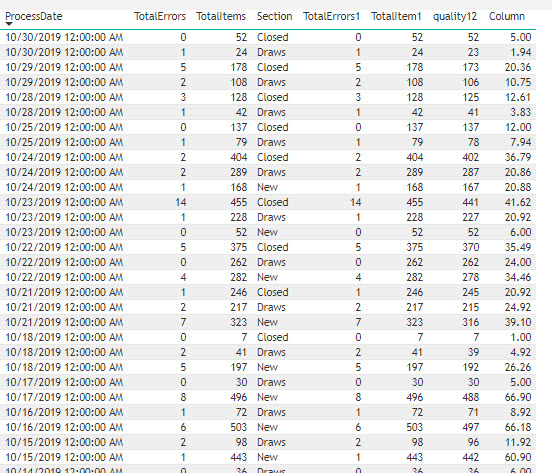552x473 pixels.
Task: Click TotalItems value 496
Action: pos(239,397)
